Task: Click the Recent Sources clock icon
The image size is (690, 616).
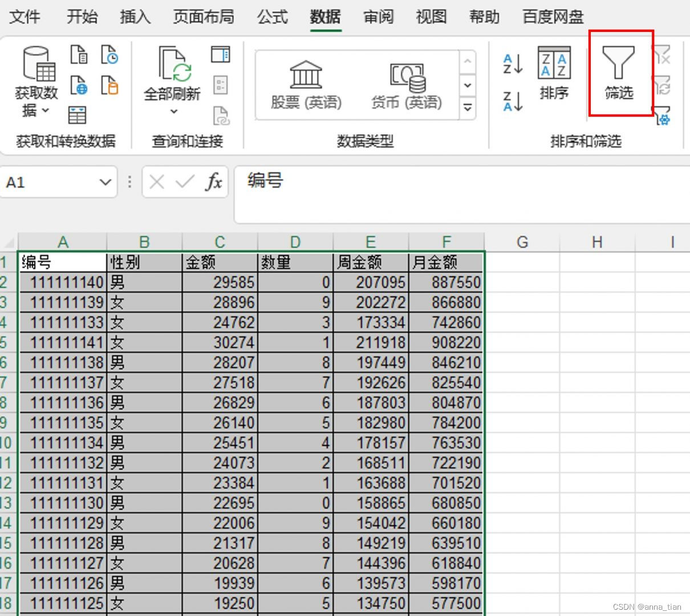Action: tap(109, 55)
